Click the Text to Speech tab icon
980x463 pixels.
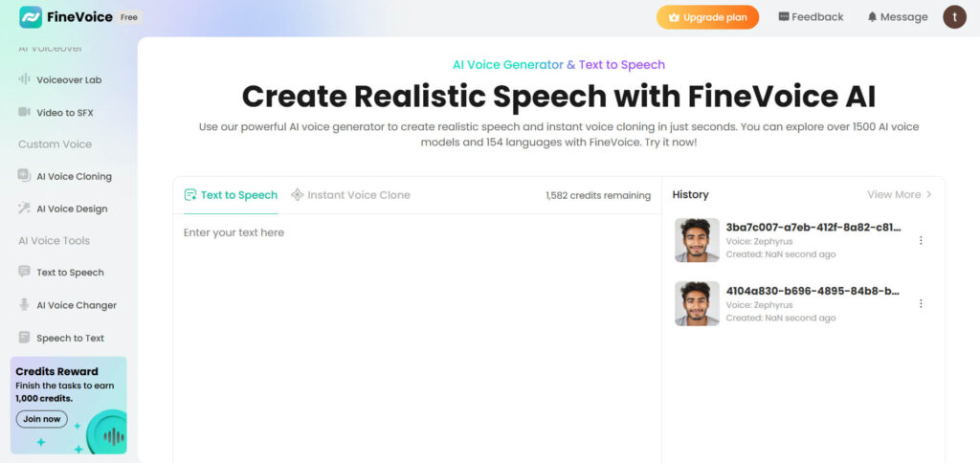pos(190,195)
